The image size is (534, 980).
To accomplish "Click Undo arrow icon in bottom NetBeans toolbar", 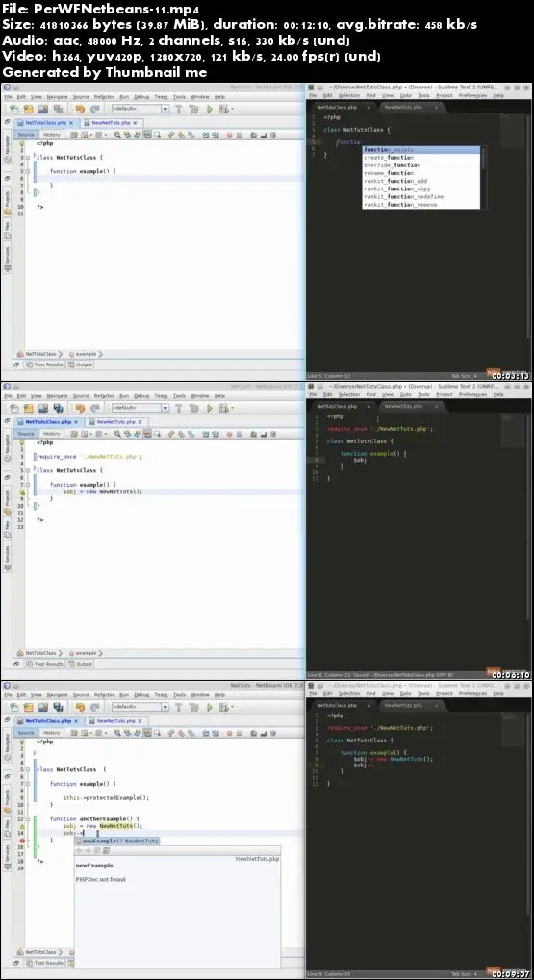I will pyautogui.click(x=80, y=708).
